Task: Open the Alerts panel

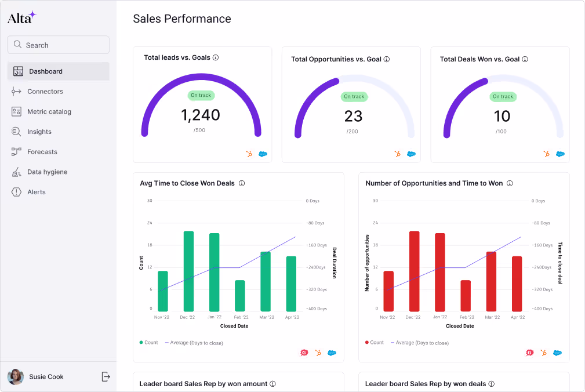Action: 37,192
